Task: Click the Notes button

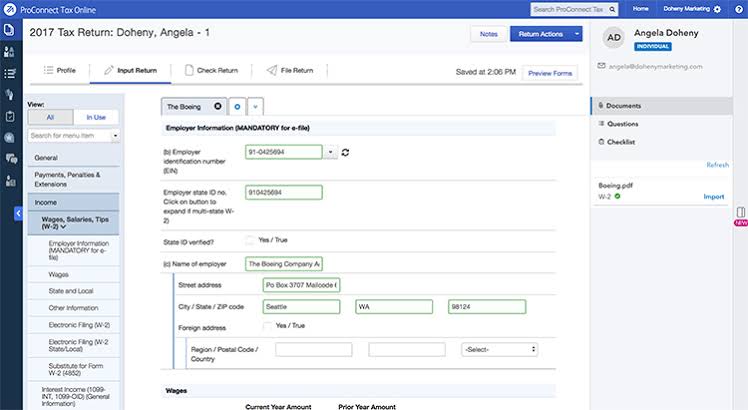Action: pyautogui.click(x=488, y=34)
